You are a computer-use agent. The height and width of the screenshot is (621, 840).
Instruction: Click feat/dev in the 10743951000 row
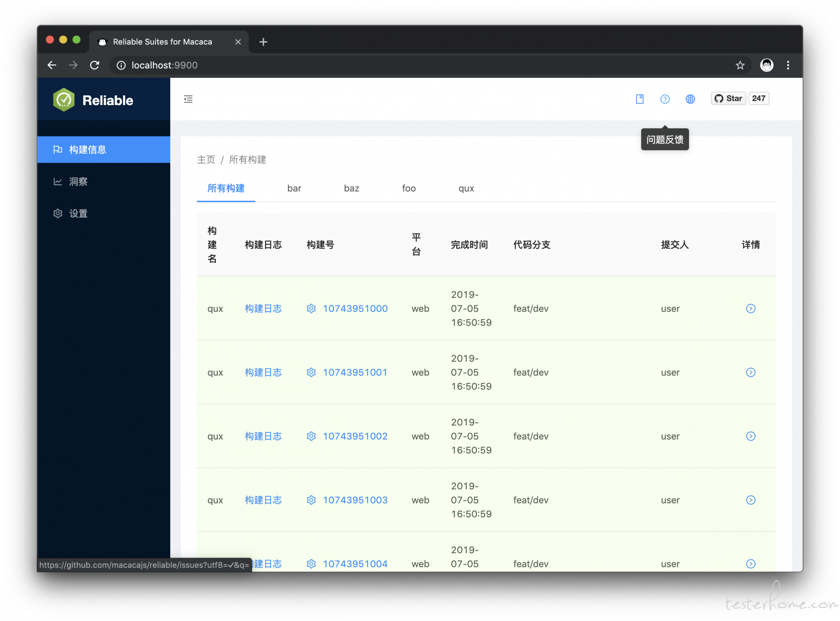[x=531, y=309]
